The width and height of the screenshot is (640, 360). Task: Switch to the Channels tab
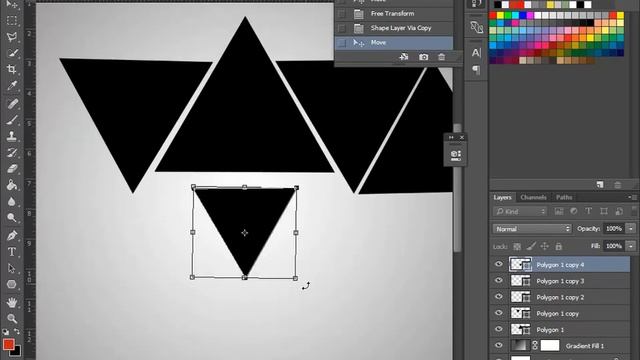[533, 198]
